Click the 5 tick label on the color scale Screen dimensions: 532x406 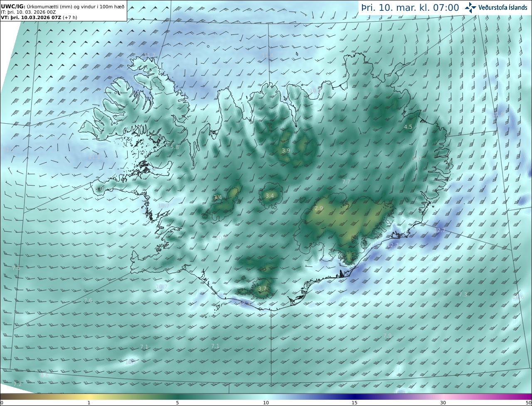coord(177,403)
